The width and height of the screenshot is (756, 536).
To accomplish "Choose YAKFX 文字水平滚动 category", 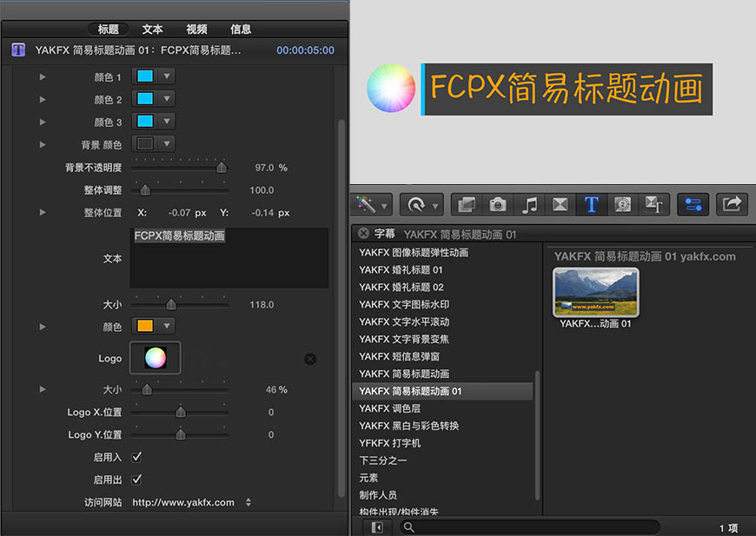I will click(x=404, y=322).
